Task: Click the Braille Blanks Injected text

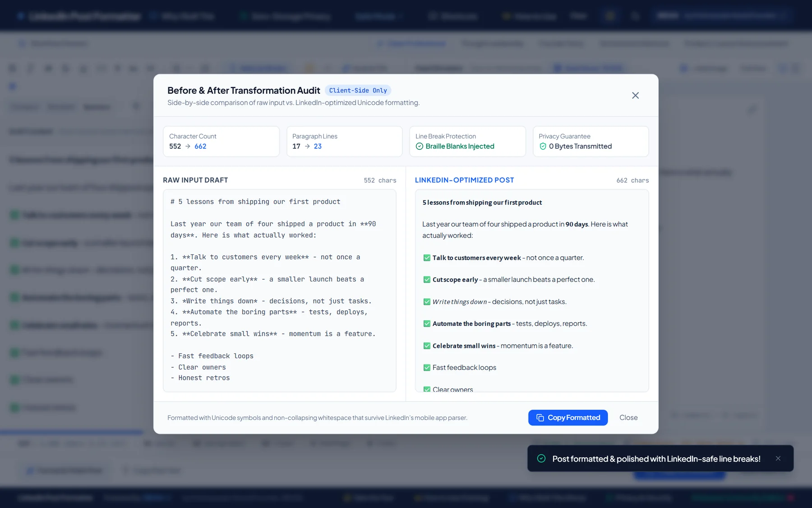Action: click(460, 146)
